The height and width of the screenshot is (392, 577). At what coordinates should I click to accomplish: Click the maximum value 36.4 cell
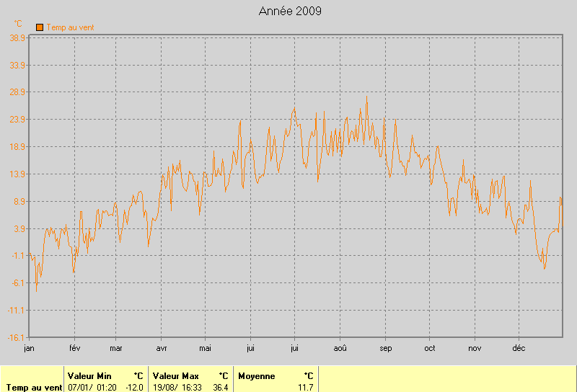pyautogui.click(x=220, y=387)
